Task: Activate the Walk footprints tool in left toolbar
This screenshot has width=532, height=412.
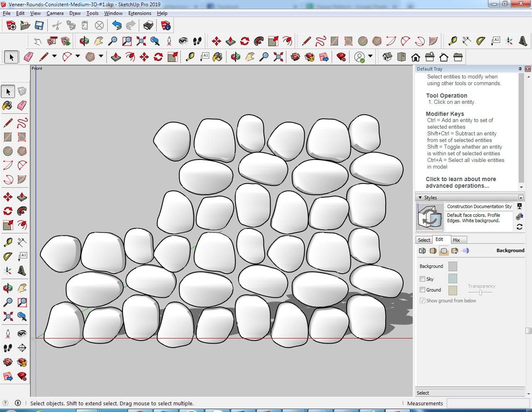Action: pyautogui.click(x=7, y=348)
